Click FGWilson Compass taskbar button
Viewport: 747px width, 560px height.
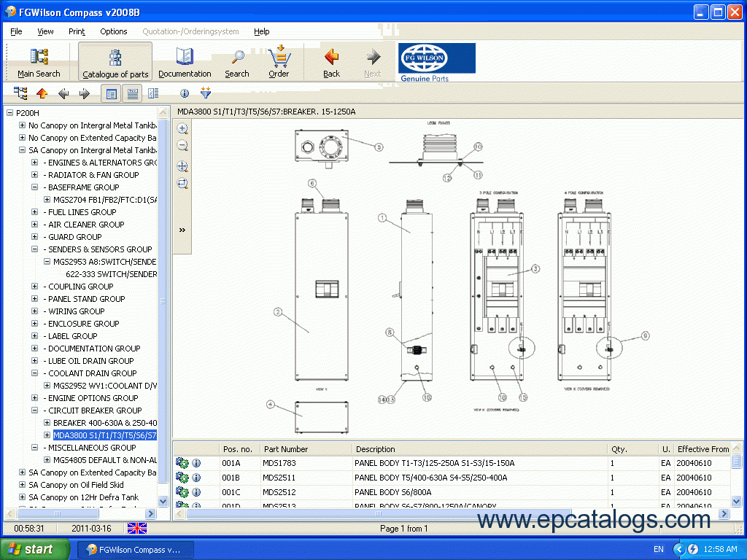coord(135,550)
